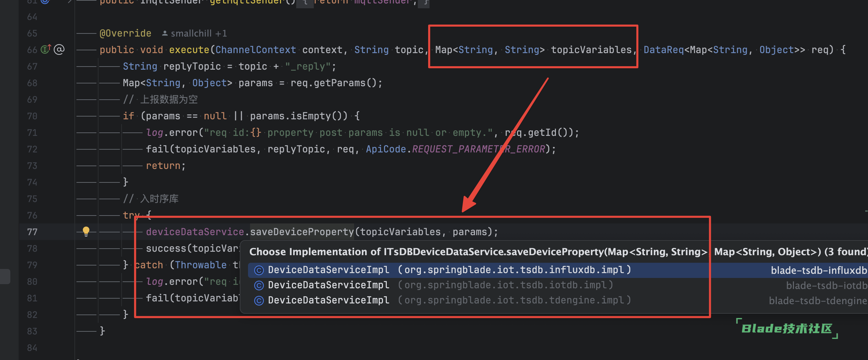868x360 pixels.
Task: Click the params.isEmpty() call
Action: (299, 116)
